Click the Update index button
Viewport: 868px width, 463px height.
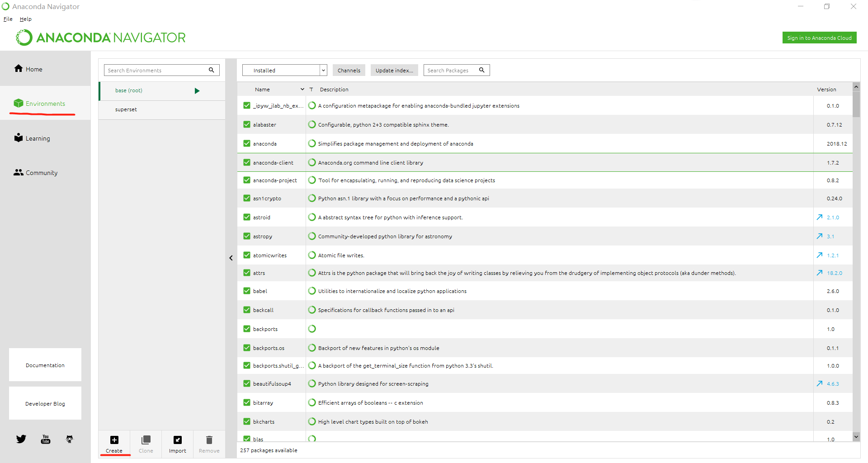click(x=394, y=70)
